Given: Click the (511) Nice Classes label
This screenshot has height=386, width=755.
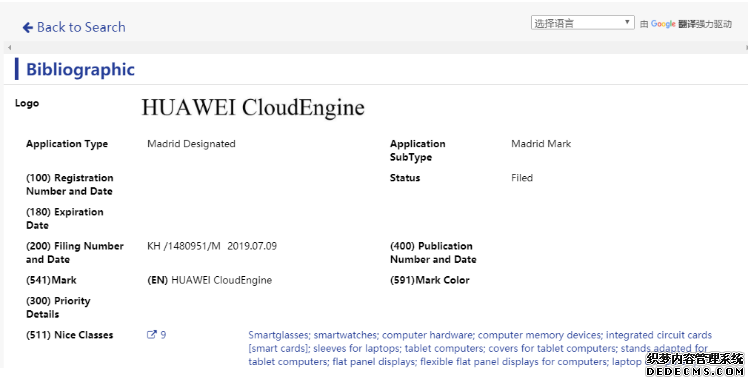Looking at the screenshot, I should [69, 335].
